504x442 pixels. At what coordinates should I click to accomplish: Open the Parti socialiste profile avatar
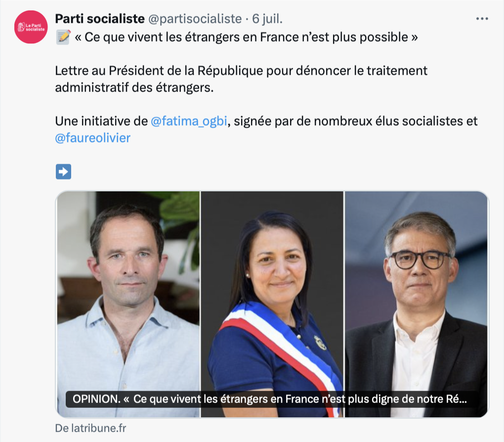31,27
